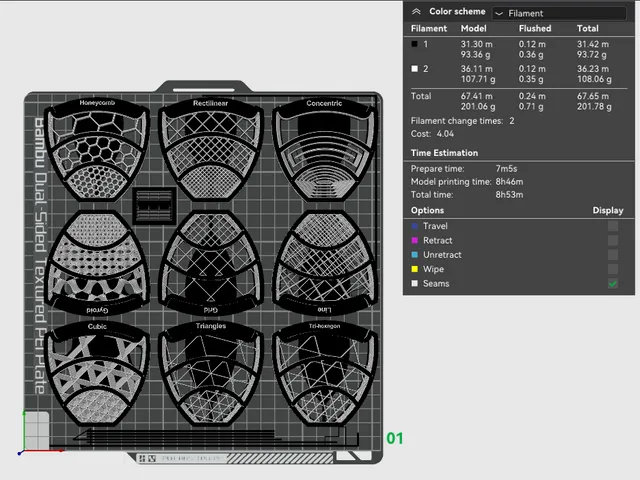The width and height of the screenshot is (640, 480).
Task: Click the Display column heading
Action: click(608, 211)
